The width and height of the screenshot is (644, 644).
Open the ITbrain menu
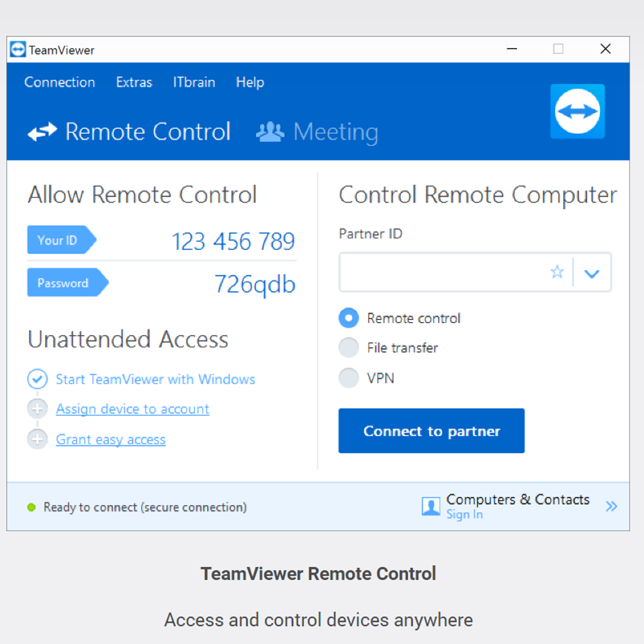(194, 82)
